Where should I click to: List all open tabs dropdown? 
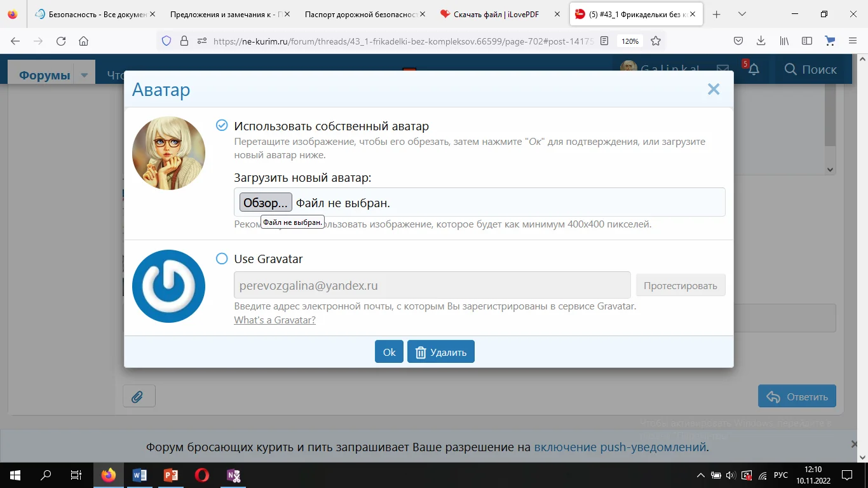point(742,14)
